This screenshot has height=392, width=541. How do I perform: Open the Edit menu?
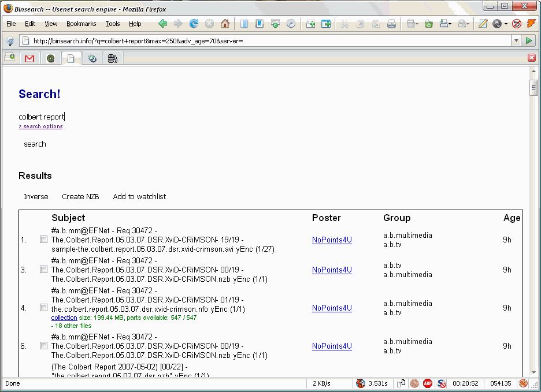coord(30,24)
